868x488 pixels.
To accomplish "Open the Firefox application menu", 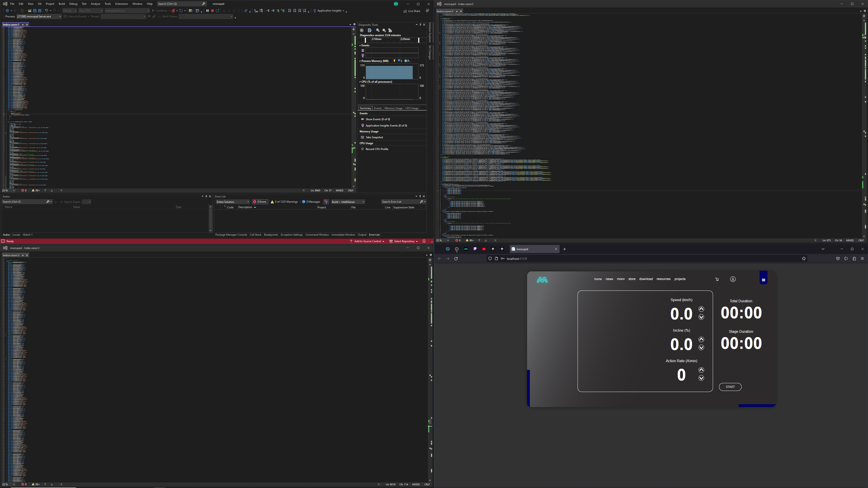I will (862, 259).
